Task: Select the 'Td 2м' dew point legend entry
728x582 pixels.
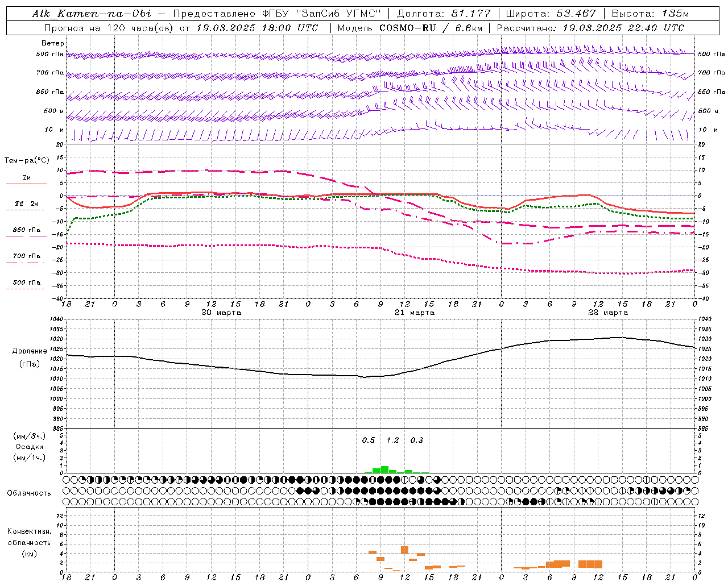Action: point(26,203)
